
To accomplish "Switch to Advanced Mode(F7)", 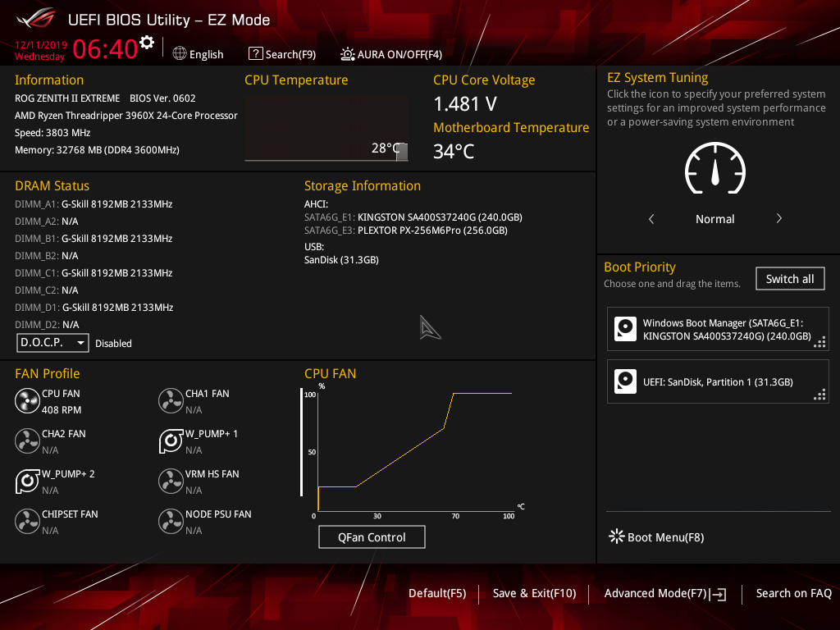I will [x=664, y=593].
